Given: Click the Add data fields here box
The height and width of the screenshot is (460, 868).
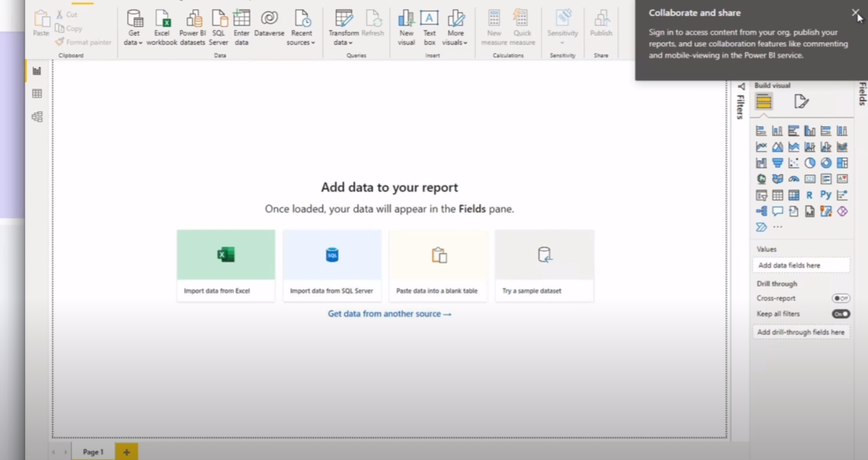Looking at the screenshot, I should [x=801, y=265].
